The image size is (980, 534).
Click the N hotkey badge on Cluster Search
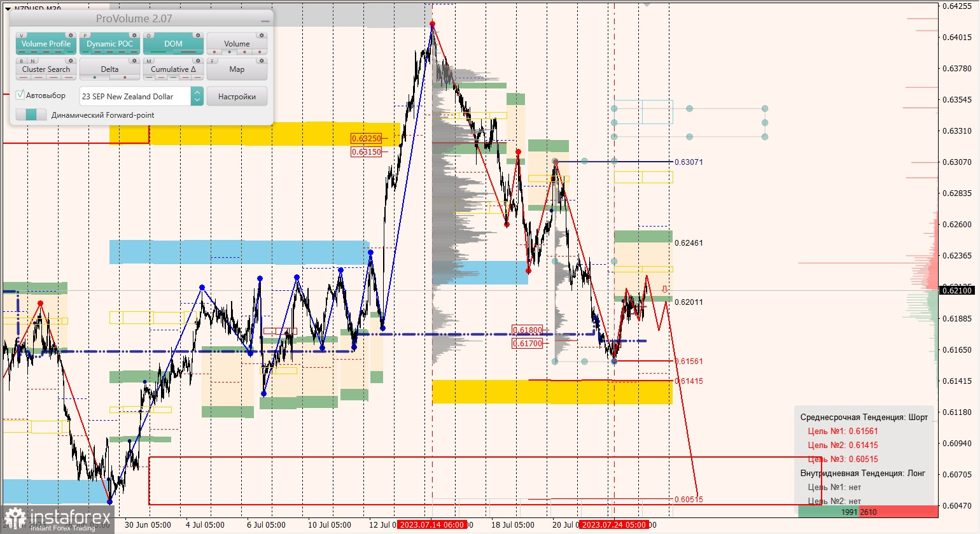32,61
